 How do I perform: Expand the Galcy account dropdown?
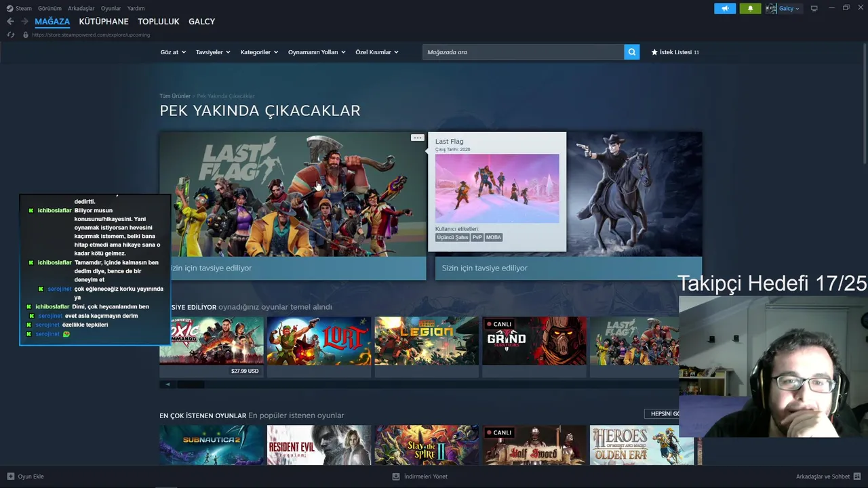[x=789, y=8]
